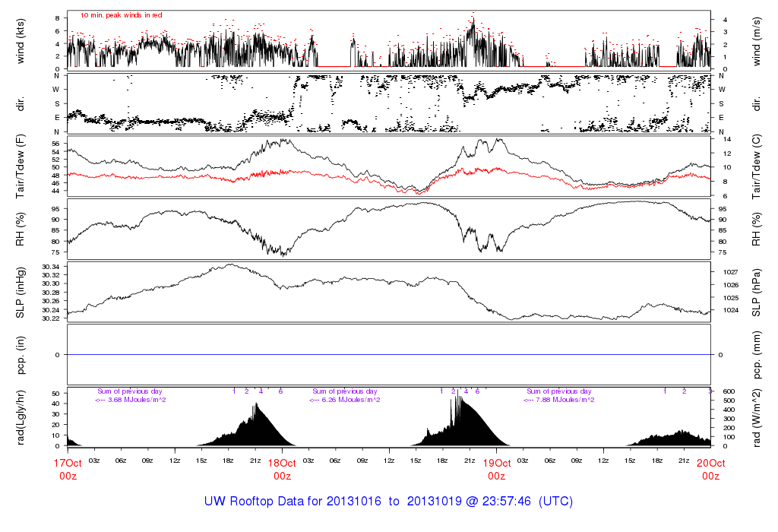Click the '10 min. peak winds in red' legend
The height and width of the screenshot is (532, 778).
tap(121, 15)
